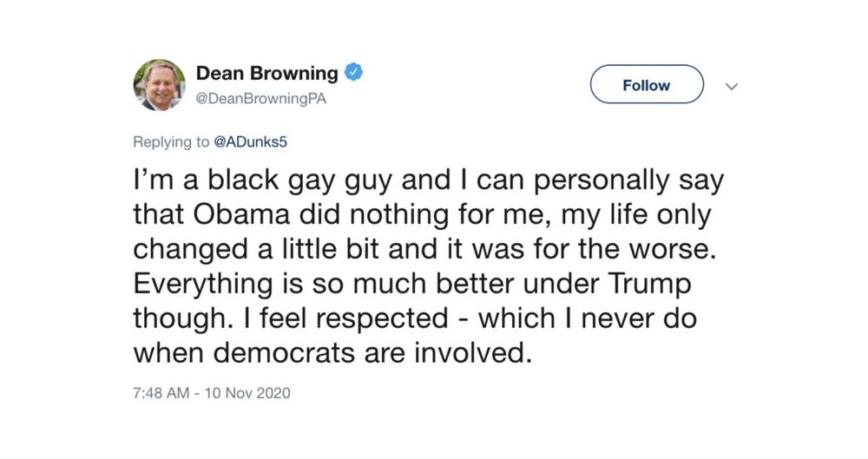Open the Dean Browning display name
The height and width of the screenshot is (459, 868).
(x=266, y=73)
